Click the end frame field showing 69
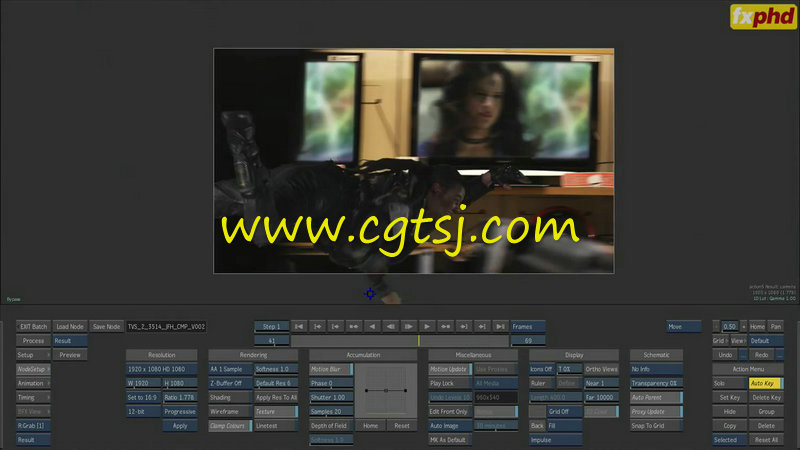 click(528, 340)
